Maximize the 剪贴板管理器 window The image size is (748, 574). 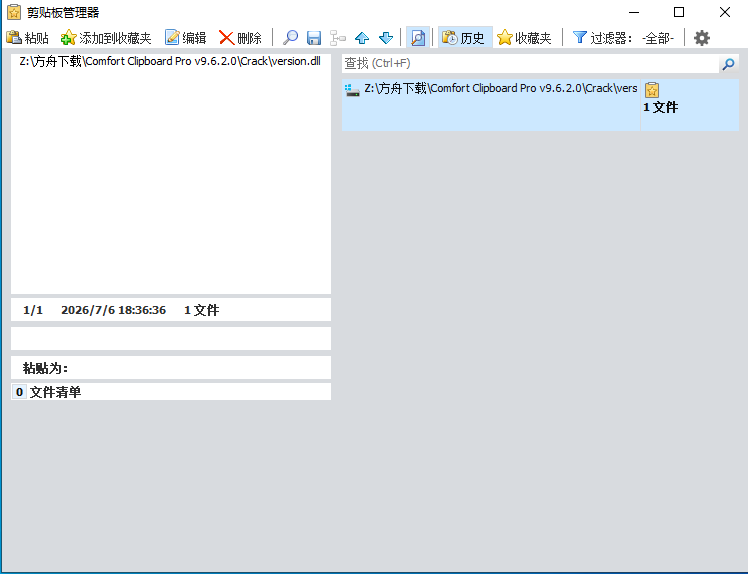pyautogui.click(x=679, y=12)
